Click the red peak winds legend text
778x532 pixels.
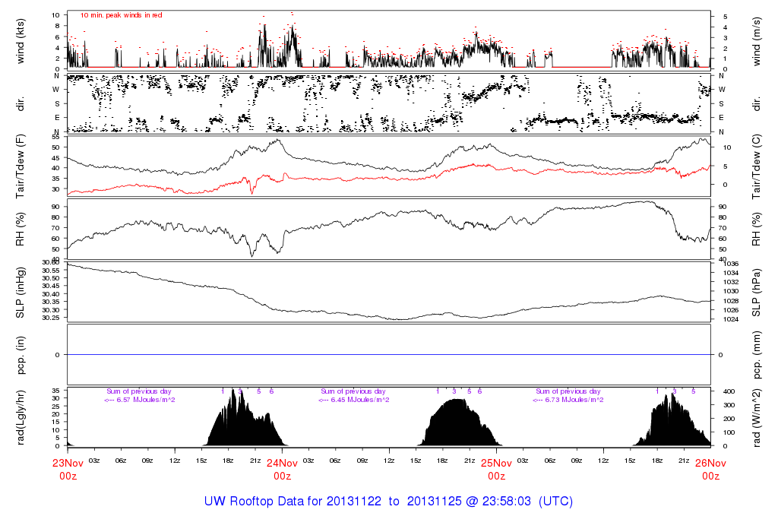122,15
